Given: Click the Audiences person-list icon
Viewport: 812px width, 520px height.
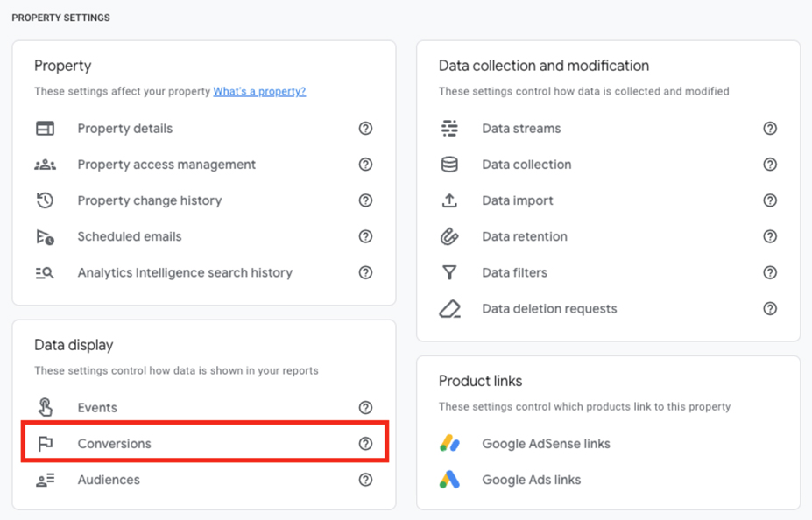Looking at the screenshot, I should click(x=45, y=480).
